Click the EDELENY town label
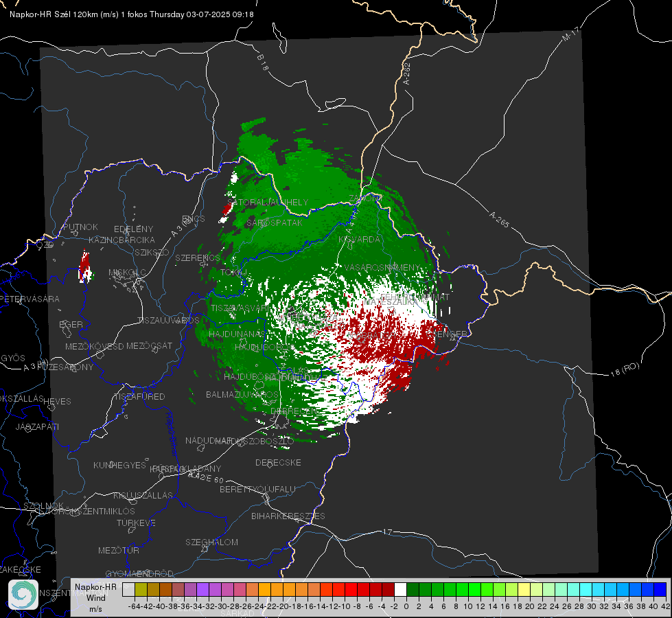Viewport: 672px width, 618px height. pyautogui.click(x=133, y=229)
